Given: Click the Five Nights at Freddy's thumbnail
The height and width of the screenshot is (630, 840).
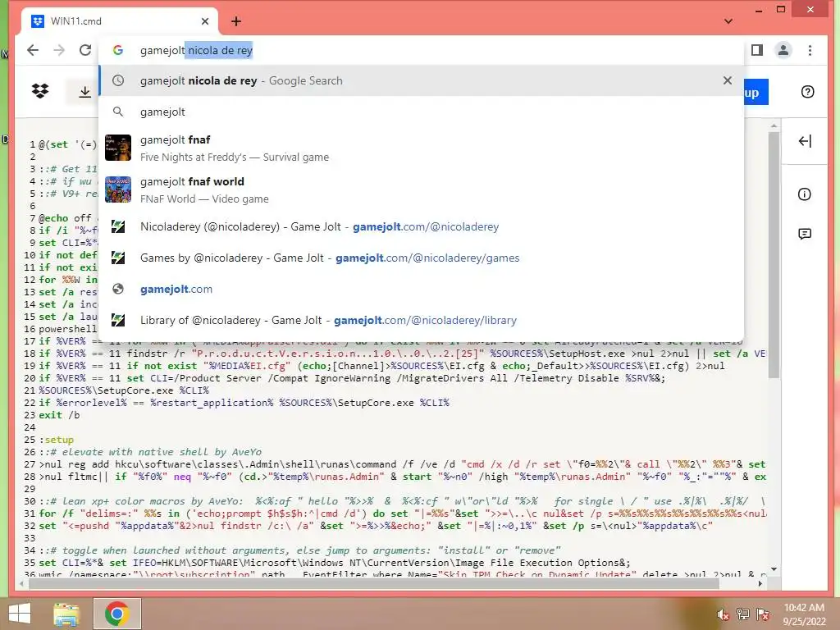Looking at the screenshot, I should [x=118, y=148].
